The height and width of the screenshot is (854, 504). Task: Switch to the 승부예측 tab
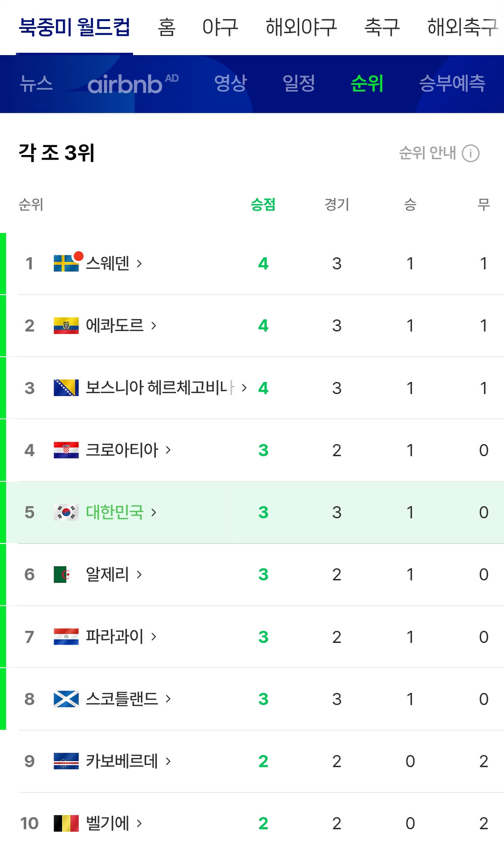click(x=452, y=84)
